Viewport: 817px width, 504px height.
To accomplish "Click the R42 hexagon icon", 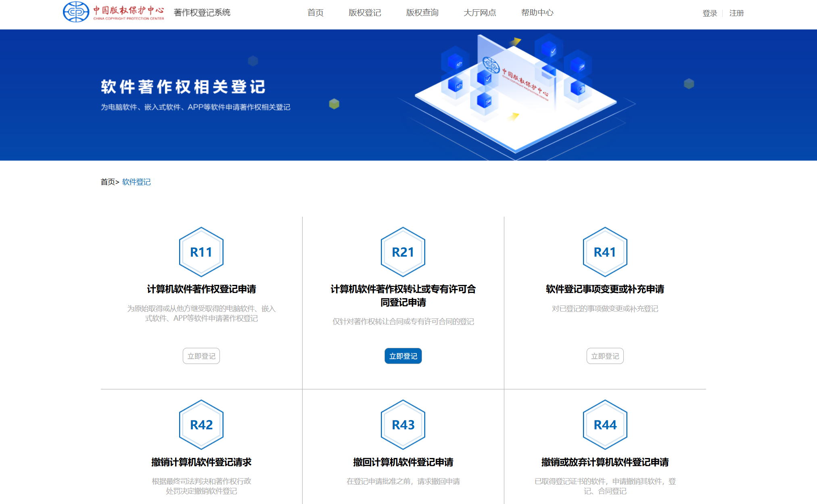I will [201, 425].
